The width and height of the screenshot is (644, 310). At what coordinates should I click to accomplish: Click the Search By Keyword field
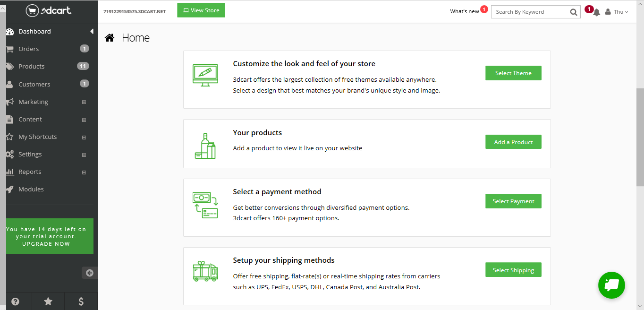(529, 12)
